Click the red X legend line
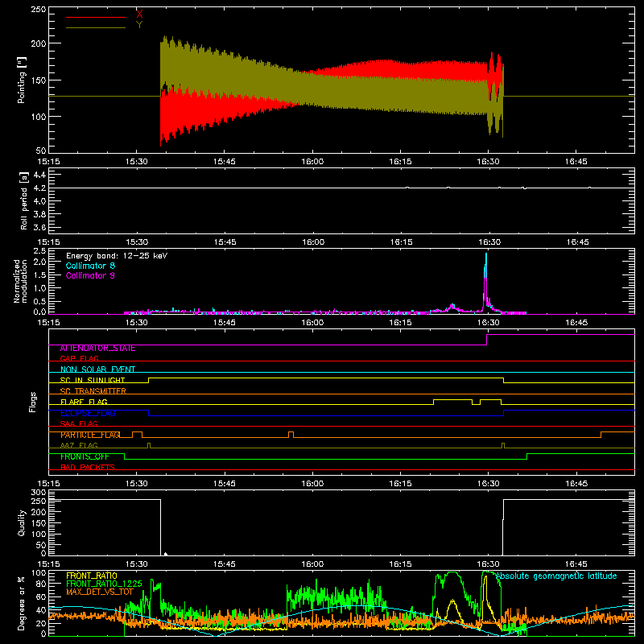 (x=96, y=17)
